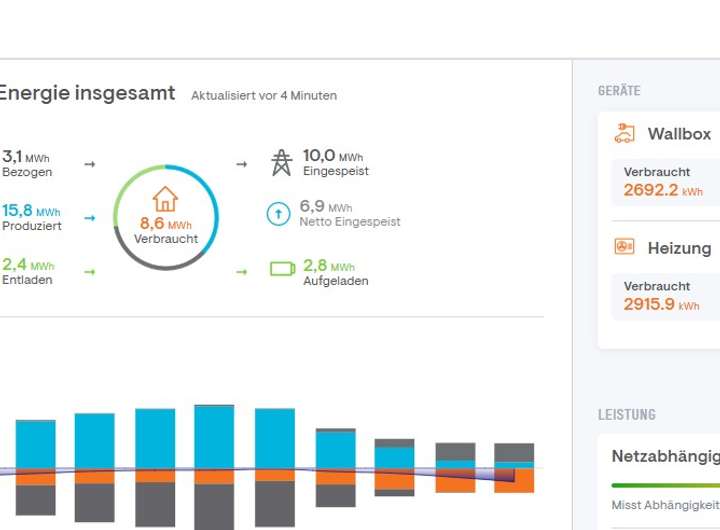Select the 15,8 MWh Produziert value
The height and width of the screenshot is (530, 720).
click(31, 211)
